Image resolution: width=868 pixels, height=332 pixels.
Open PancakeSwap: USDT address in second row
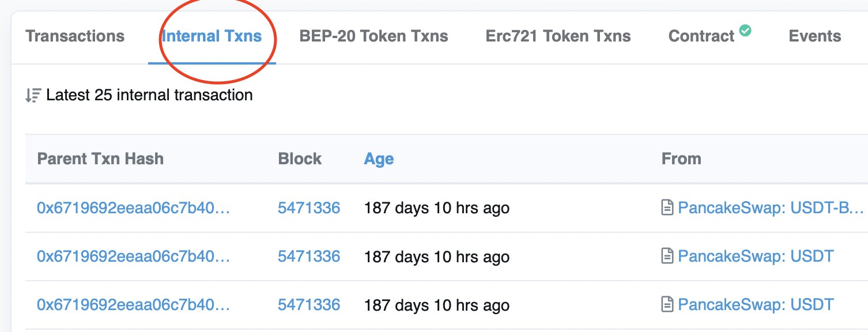756,256
